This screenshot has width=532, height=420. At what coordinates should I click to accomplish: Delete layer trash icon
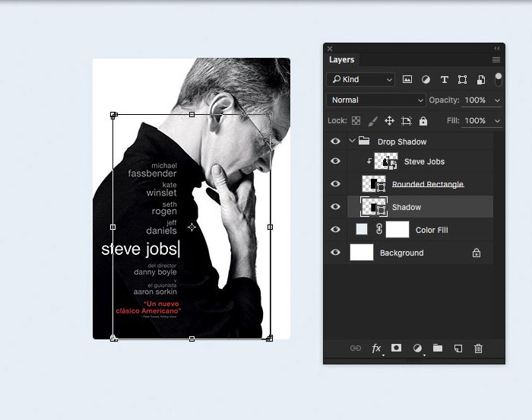point(478,348)
